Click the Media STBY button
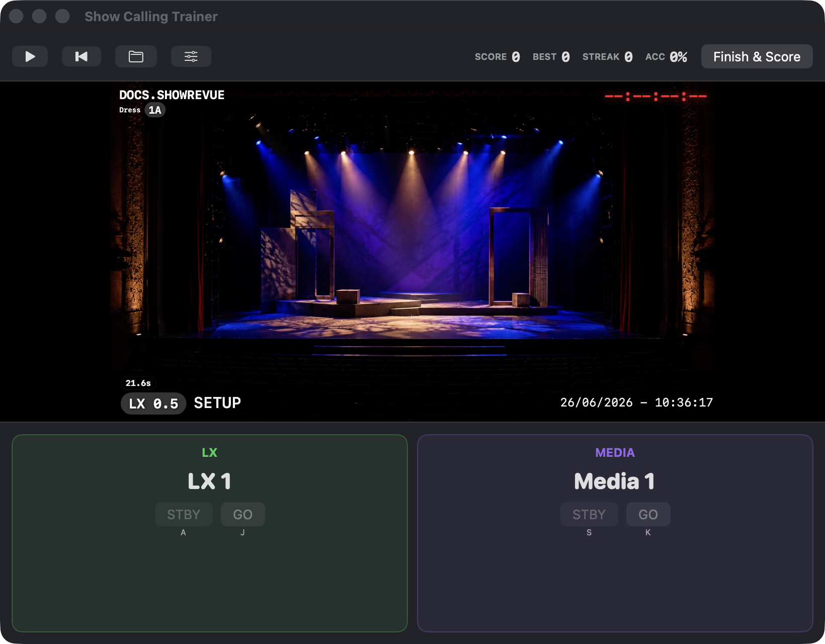The width and height of the screenshot is (825, 644). (589, 514)
